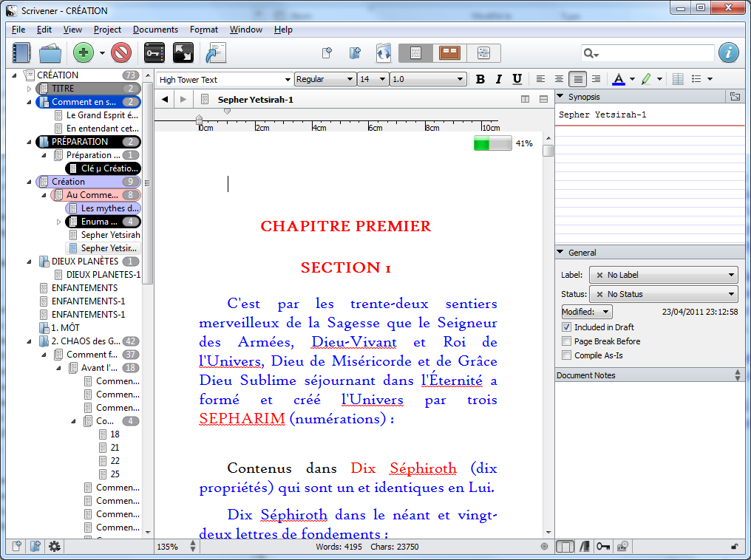Click the Modified date selector button
Viewport: 751px width, 560px height.
coord(587,312)
